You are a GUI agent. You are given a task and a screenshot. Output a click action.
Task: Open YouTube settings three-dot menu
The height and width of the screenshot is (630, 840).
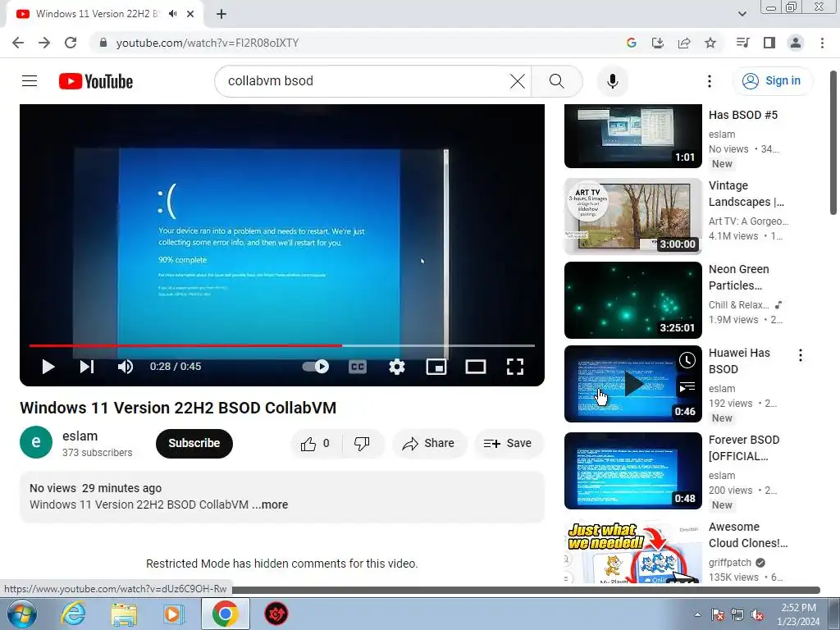point(710,81)
